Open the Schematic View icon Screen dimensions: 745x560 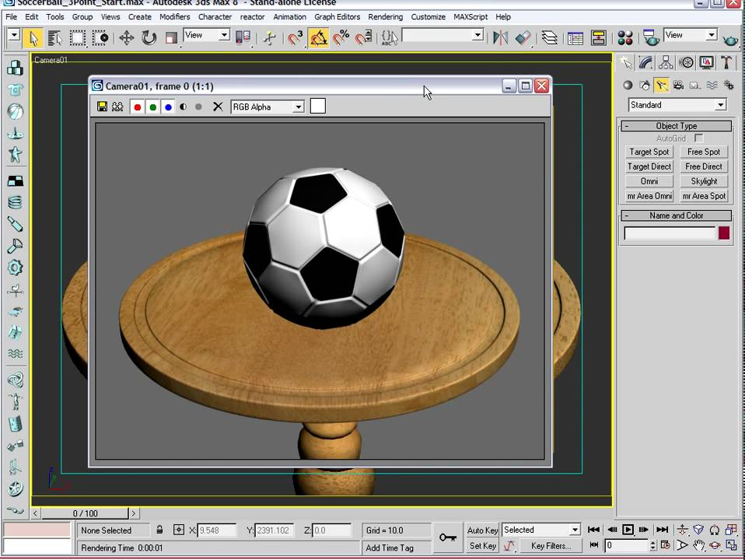tap(599, 37)
